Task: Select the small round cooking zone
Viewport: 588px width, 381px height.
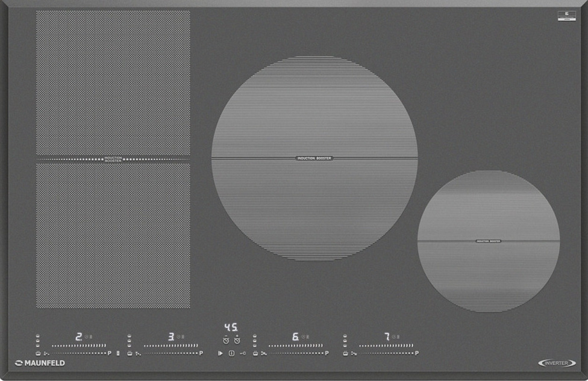Action: [x=488, y=241]
